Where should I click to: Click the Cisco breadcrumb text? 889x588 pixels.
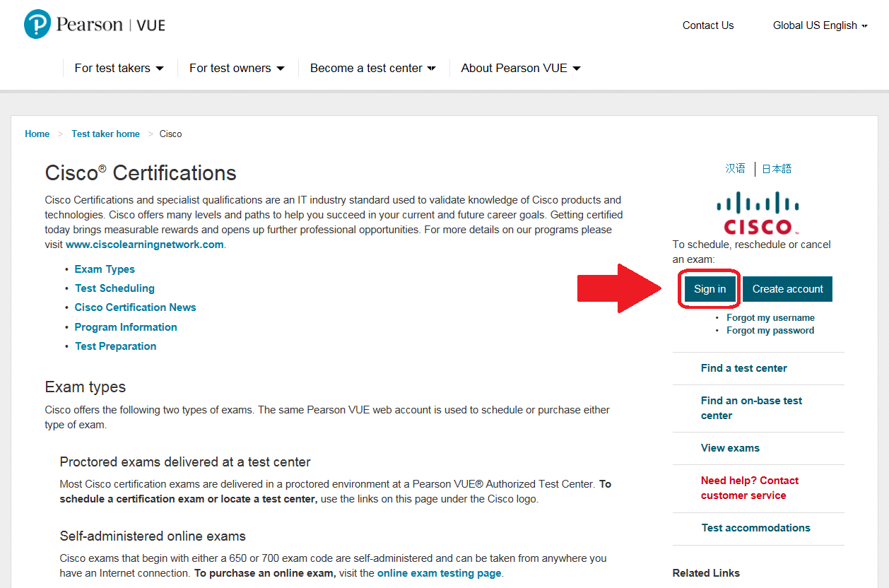click(170, 134)
